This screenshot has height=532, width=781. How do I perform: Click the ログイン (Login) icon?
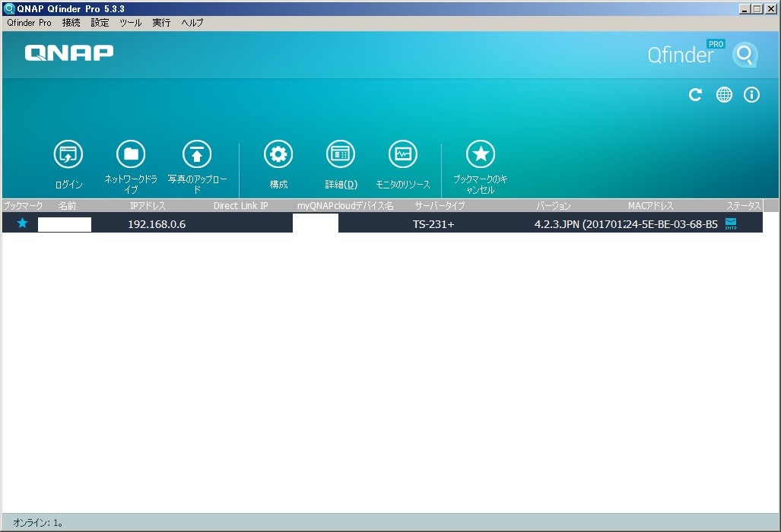coord(68,154)
